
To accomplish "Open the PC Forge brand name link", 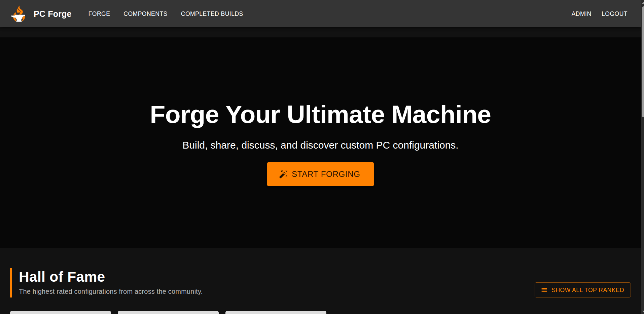I will point(52,14).
